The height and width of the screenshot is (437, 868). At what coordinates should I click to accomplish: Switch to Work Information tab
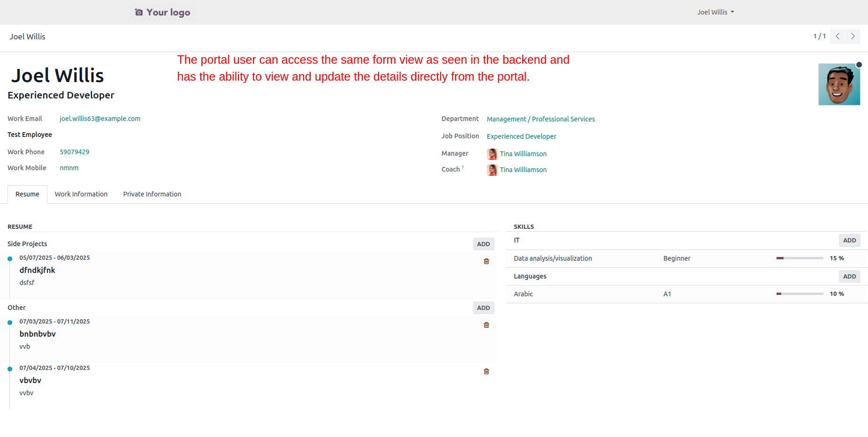81,194
